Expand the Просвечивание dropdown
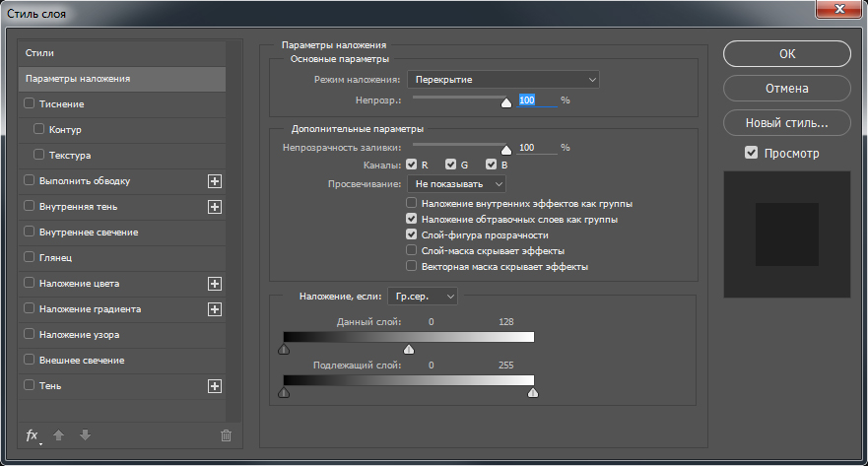 click(x=457, y=183)
